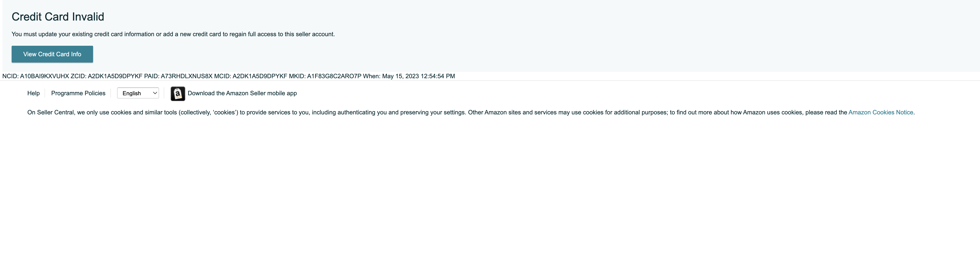This screenshot has width=980, height=261.
Task: Open the Programme Policies page
Action: tap(78, 93)
